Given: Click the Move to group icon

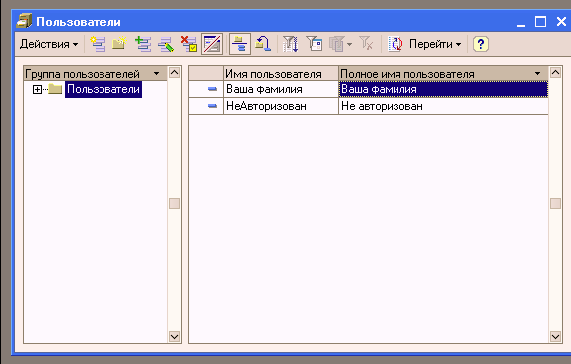Looking at the screenshot, I should coord(263,44).
